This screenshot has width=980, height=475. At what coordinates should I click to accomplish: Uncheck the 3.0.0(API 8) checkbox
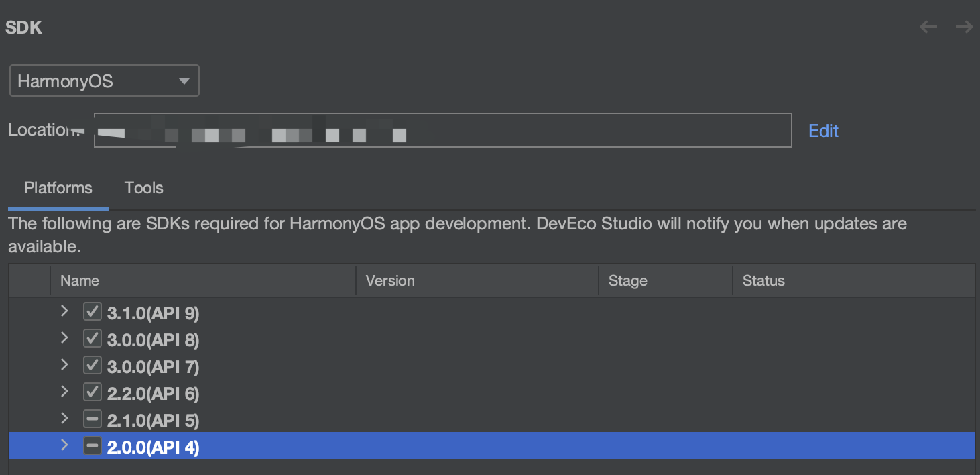93,338
